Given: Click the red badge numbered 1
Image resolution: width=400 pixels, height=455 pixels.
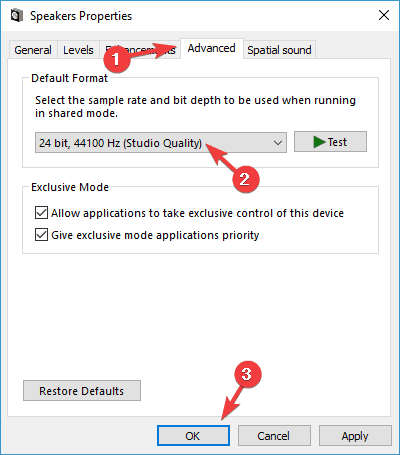Looking at the screenshot, I should coord(116,59).
